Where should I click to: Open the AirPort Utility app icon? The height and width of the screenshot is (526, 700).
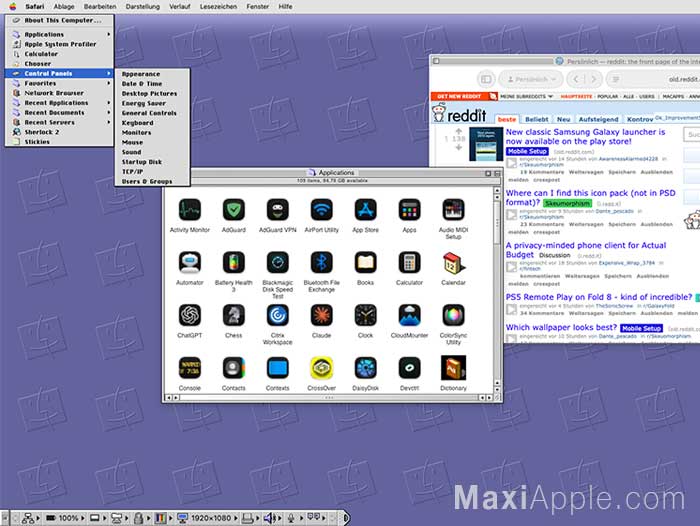(x=321, y=210)
